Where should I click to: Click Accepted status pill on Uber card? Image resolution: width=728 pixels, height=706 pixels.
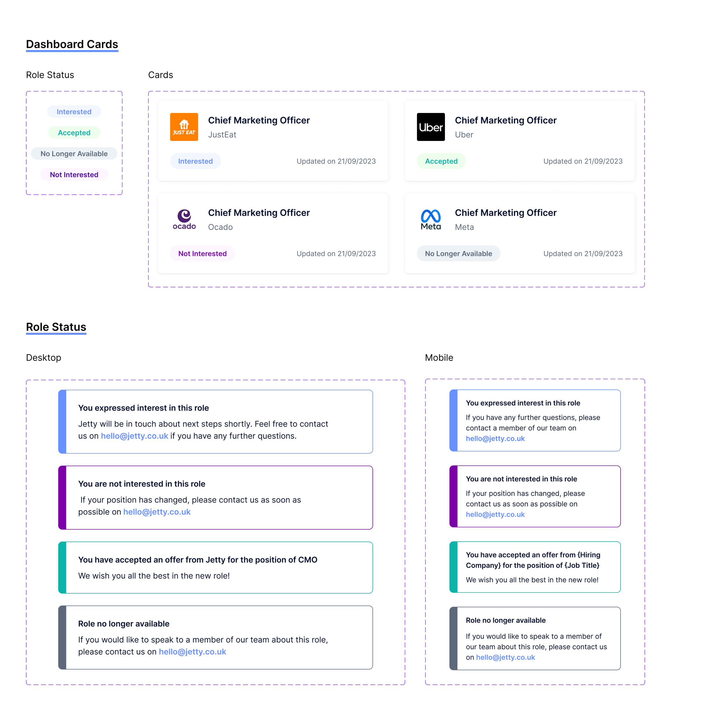[x=441, y=161]
